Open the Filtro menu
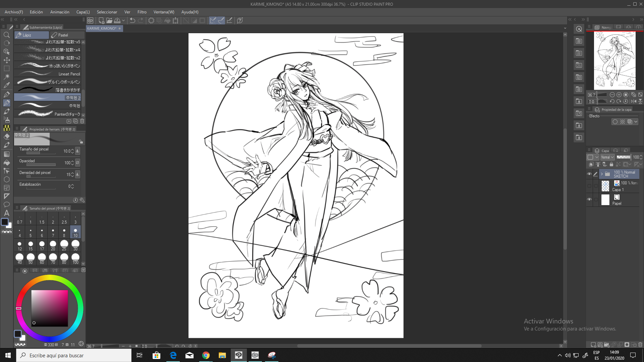 [142, 12]
